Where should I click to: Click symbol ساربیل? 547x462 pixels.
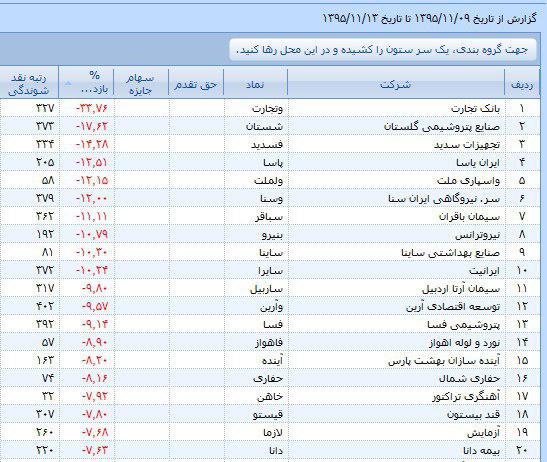point(266,289)
